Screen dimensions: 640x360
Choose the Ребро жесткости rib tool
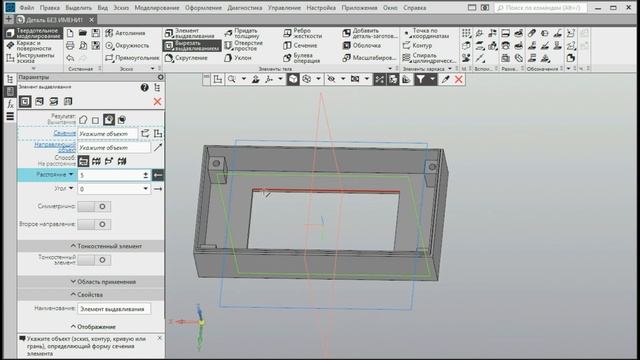(x=303, y=33)
